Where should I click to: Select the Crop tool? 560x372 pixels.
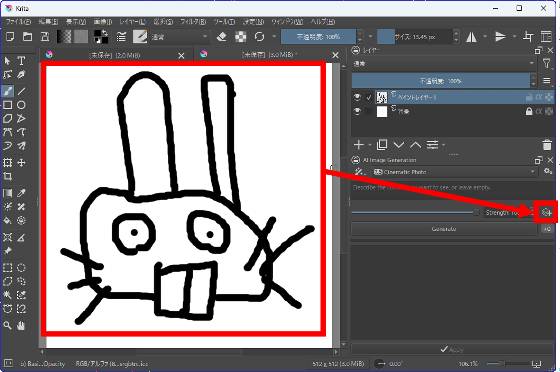[8, 176]
